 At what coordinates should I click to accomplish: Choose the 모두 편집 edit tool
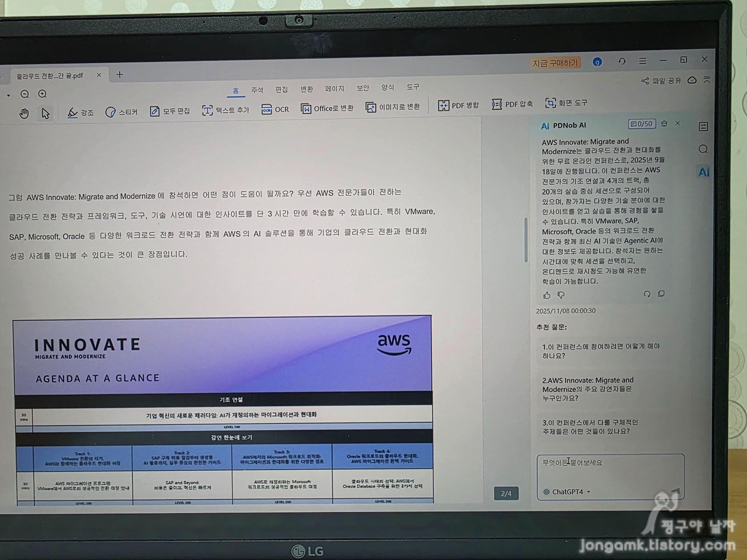[x=170, y=111]
